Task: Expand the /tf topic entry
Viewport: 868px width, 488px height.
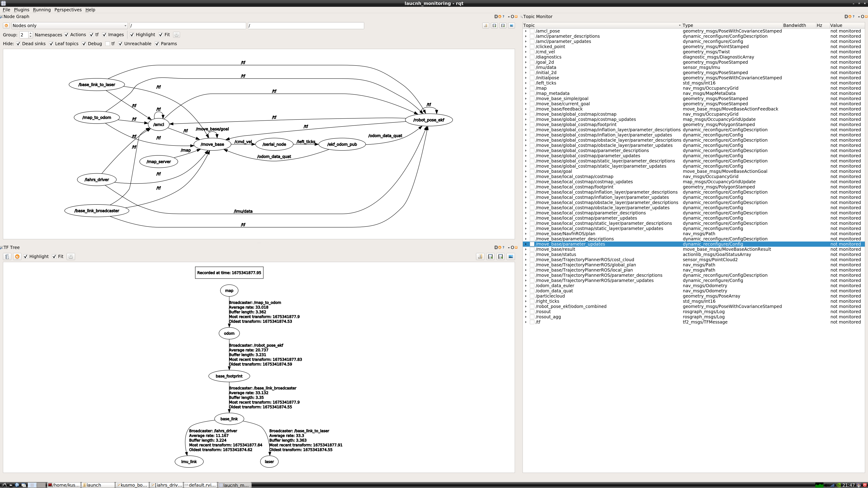Action: 526,322
